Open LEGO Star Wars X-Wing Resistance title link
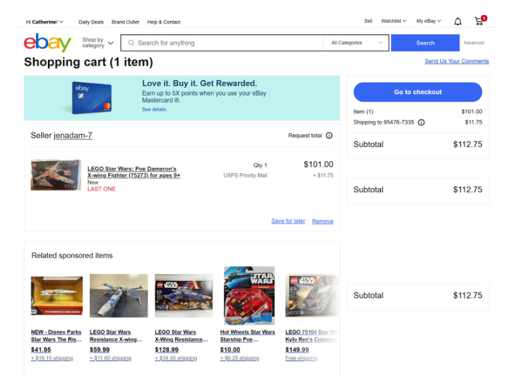 tap(182, 336)
